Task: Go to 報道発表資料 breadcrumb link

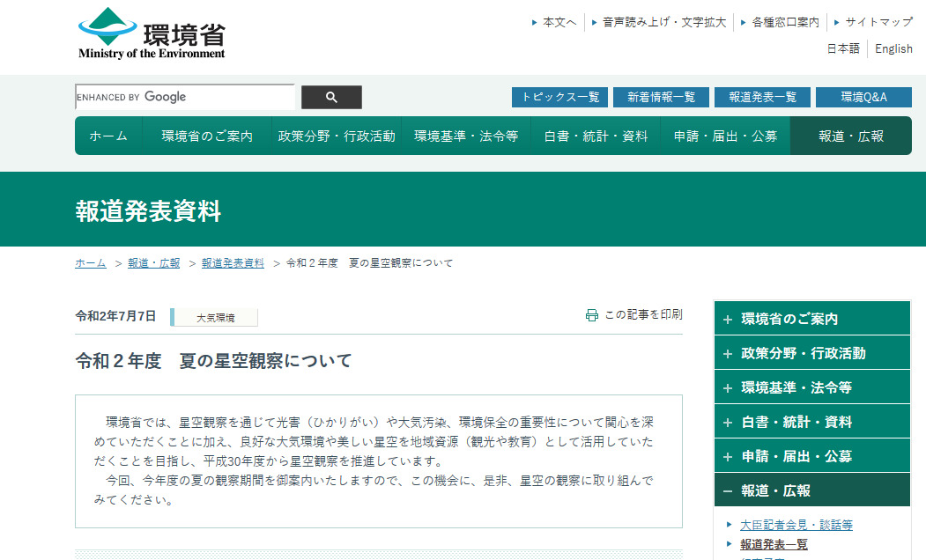Action: (x=233, y=263)
